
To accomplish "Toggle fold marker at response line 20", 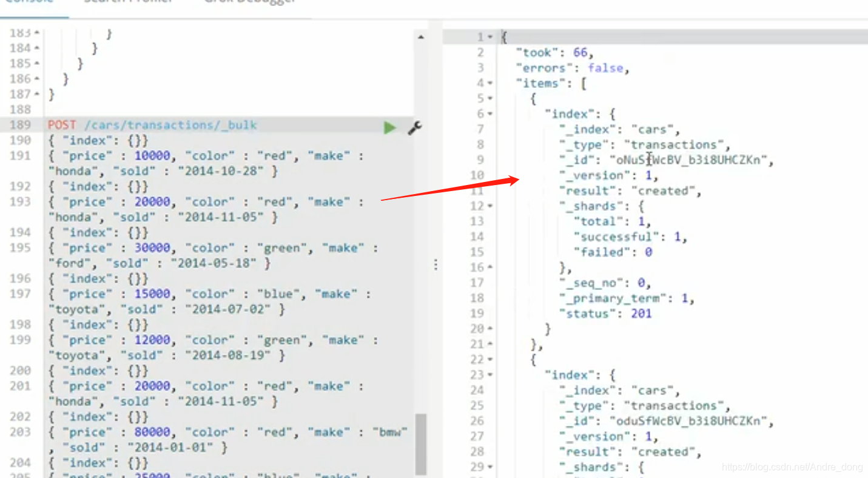I will [x=490, y=329].
